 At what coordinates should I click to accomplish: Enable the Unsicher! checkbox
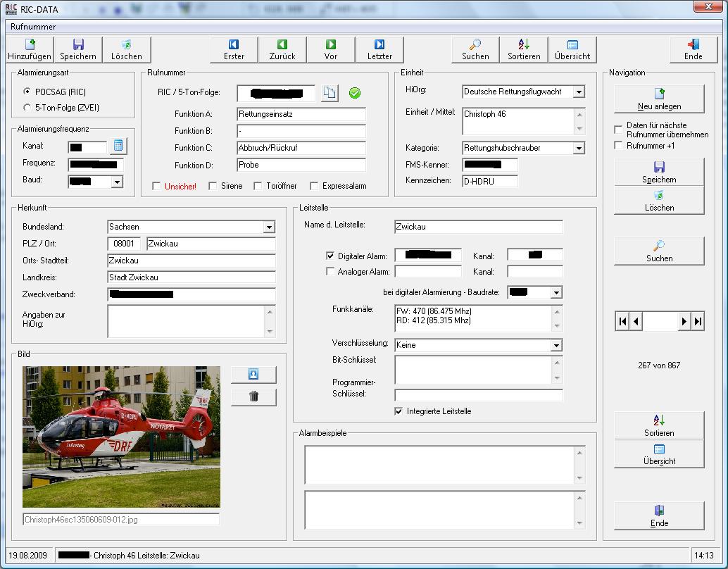(156, 186)
